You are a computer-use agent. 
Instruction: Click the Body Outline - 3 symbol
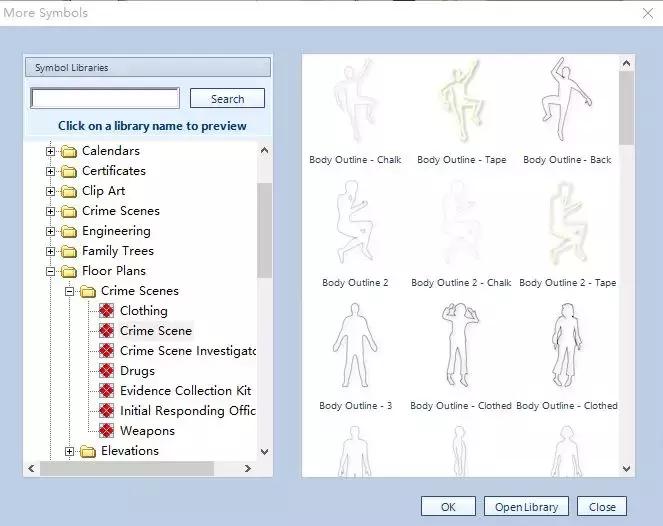point(354,348)
